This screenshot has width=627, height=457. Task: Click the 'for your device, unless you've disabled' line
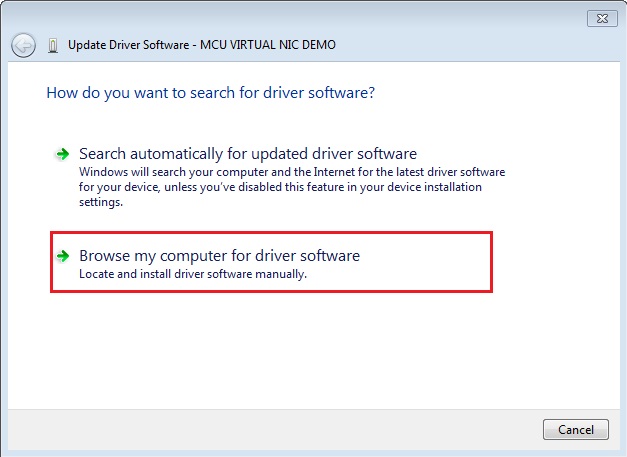point(279,187)
